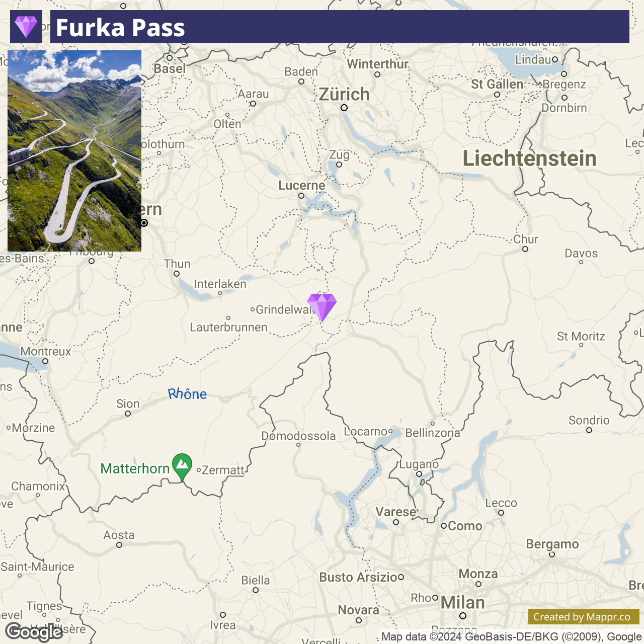Click the Created by Mappr.co badge
644x644 pixels.
point(584,617)
